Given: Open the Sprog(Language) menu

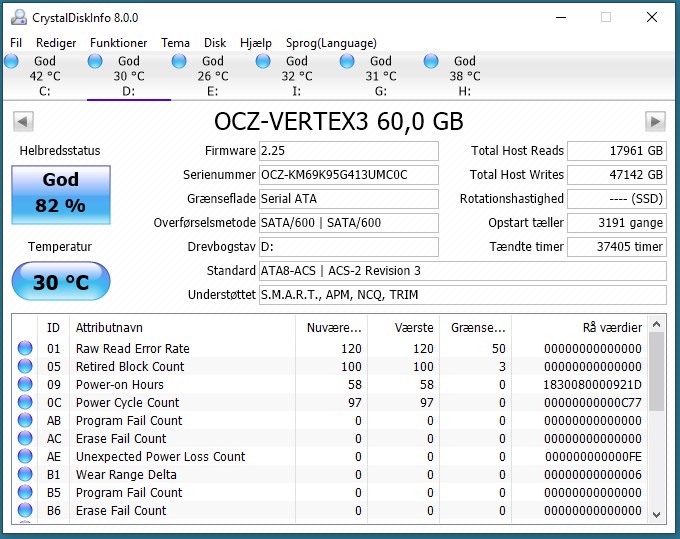Looking at the screenshot, I should (x=331, y=43).
